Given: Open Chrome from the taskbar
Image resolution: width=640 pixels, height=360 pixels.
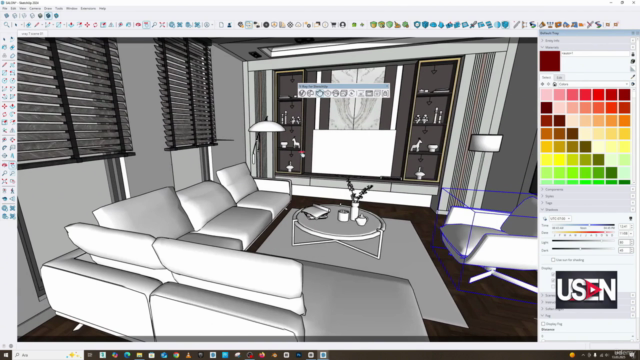Looking at the screenshot, I should point(176,355).
